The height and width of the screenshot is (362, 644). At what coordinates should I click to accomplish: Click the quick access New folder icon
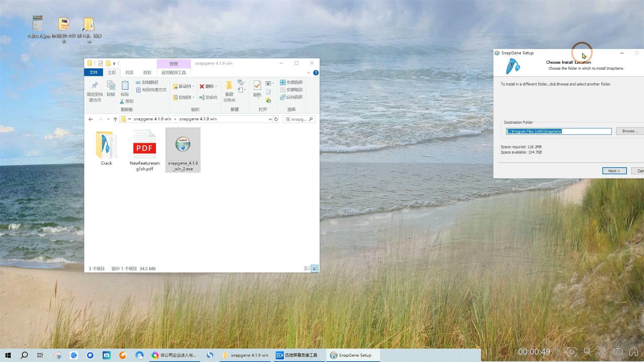(108, 63)
